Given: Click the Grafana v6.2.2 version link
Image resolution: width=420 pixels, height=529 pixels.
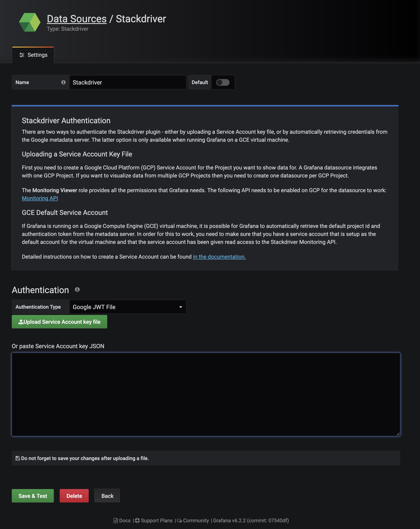Looking at the screenshot, I should tap(251, 521).
